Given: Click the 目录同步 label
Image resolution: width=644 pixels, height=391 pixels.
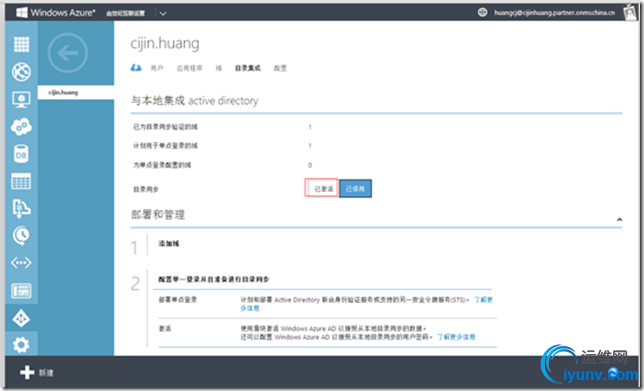Looking at the screenshot, I should (146, 189).
